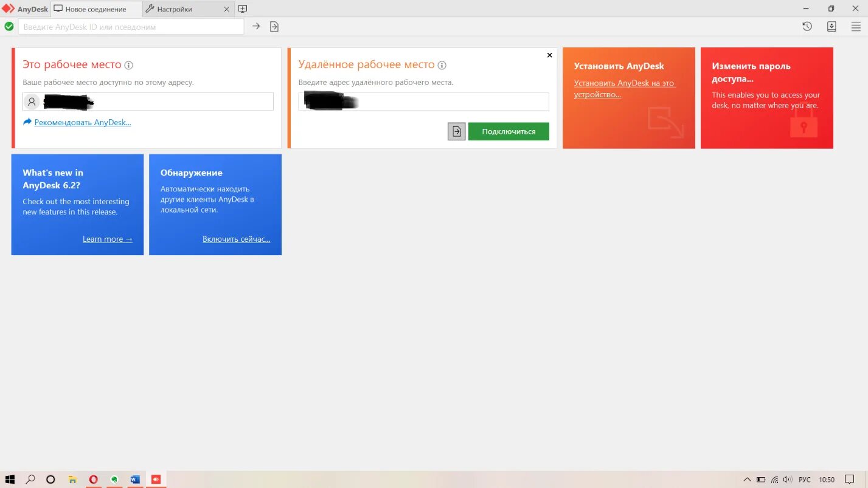Click the green Подключиться button
This screenshot has height=488, width=868.
(x=509, y=131)
